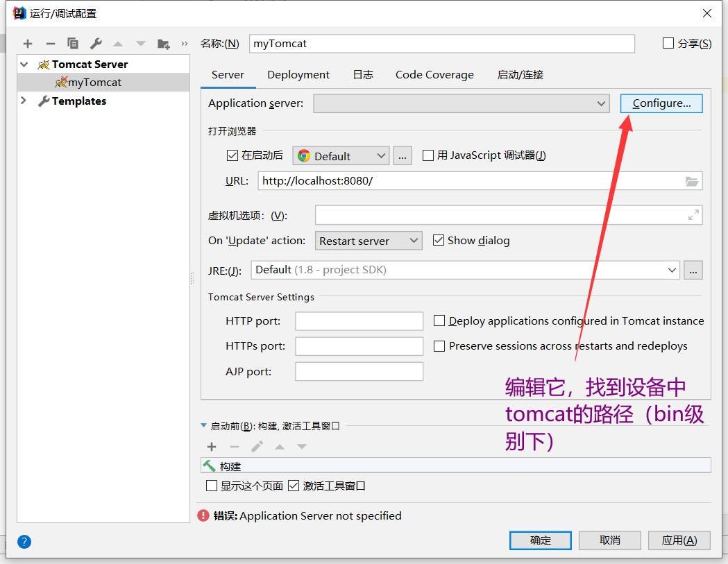Open the JRE Default project SDK dropdown

pyautogui.click(x=465, y=270)
